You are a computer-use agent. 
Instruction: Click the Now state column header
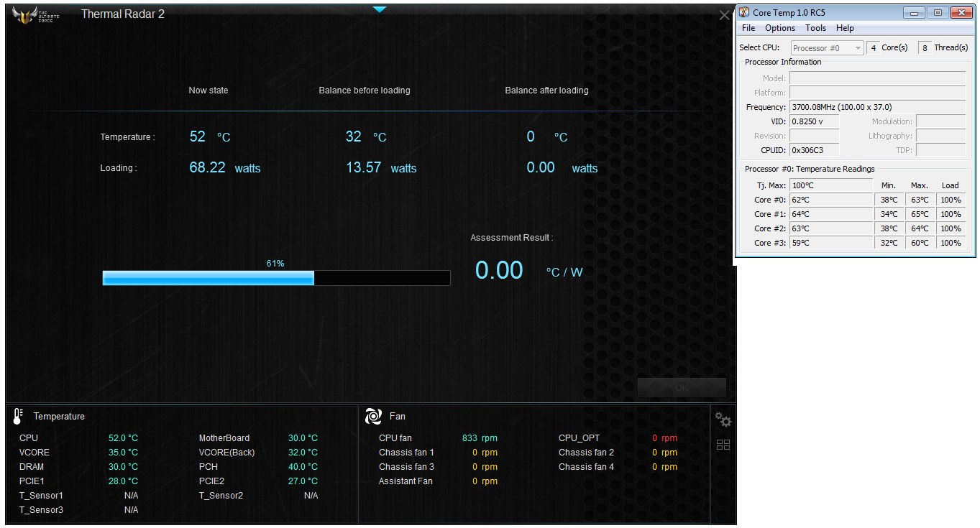click(x=209, y=91)
